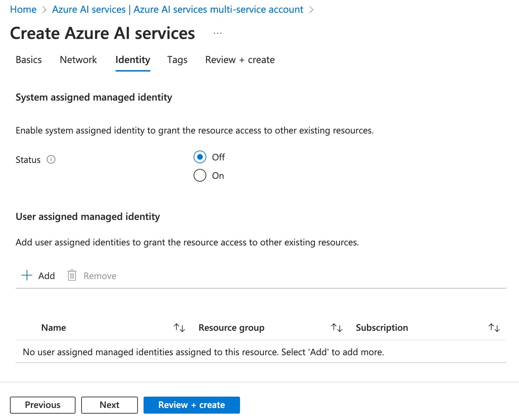
Task: Open the Azure AI services breadcrumb link
Action: pyautogui.click(x=177, y=9)
